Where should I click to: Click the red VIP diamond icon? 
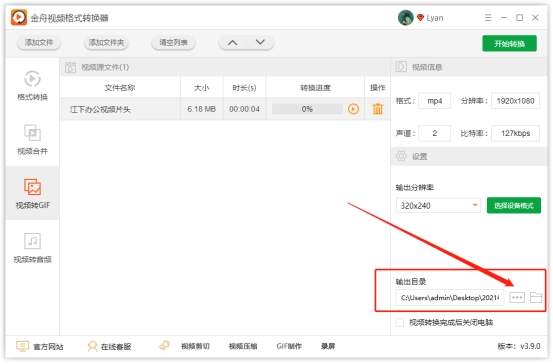click(x=420, y=17)
